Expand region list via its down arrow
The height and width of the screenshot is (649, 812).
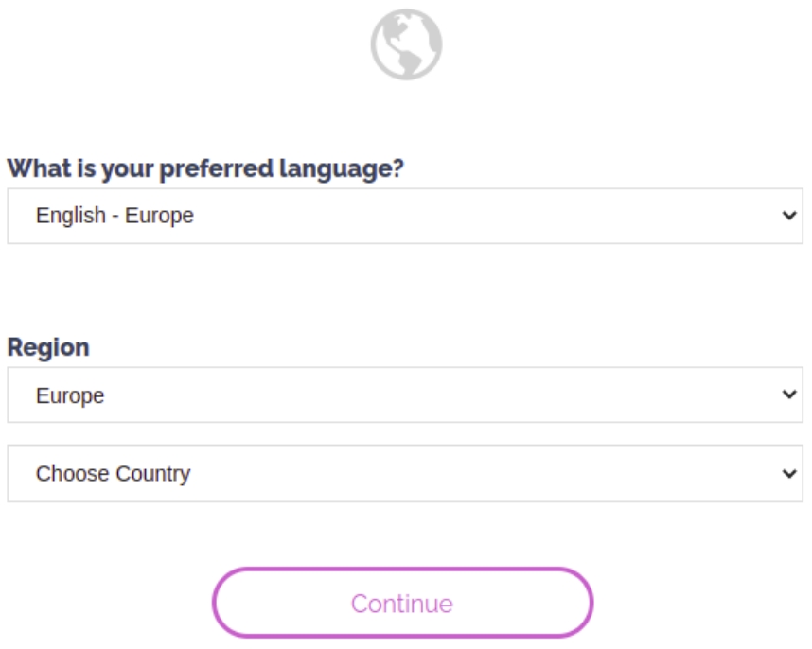(x=790, y=395)
